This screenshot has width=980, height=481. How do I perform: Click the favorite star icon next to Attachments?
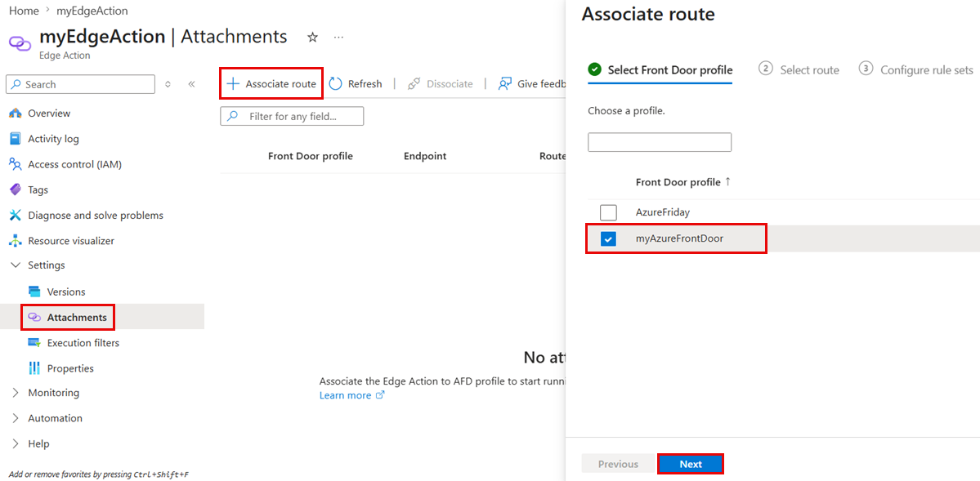tap(312, 38)
